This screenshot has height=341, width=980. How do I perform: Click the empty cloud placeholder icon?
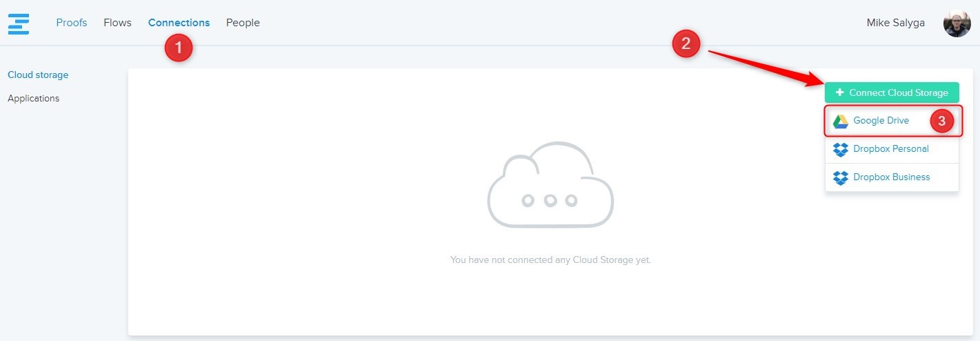(550, 184)
